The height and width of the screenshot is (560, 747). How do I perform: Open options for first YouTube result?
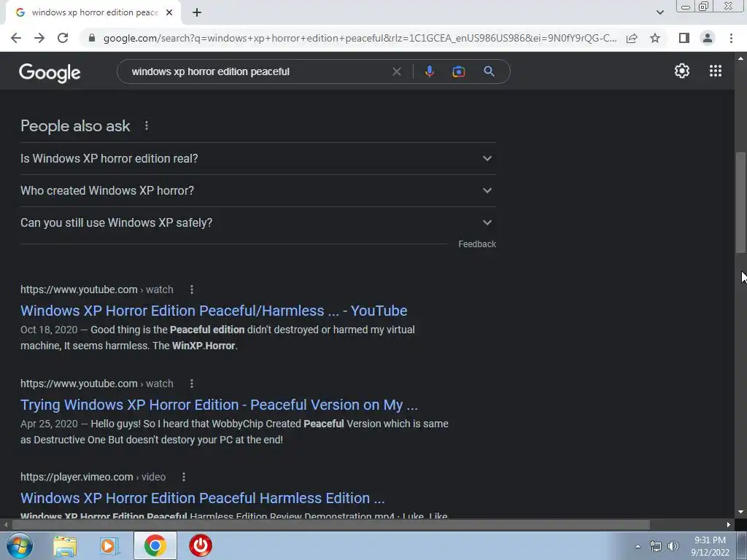[x=192, y=289]
